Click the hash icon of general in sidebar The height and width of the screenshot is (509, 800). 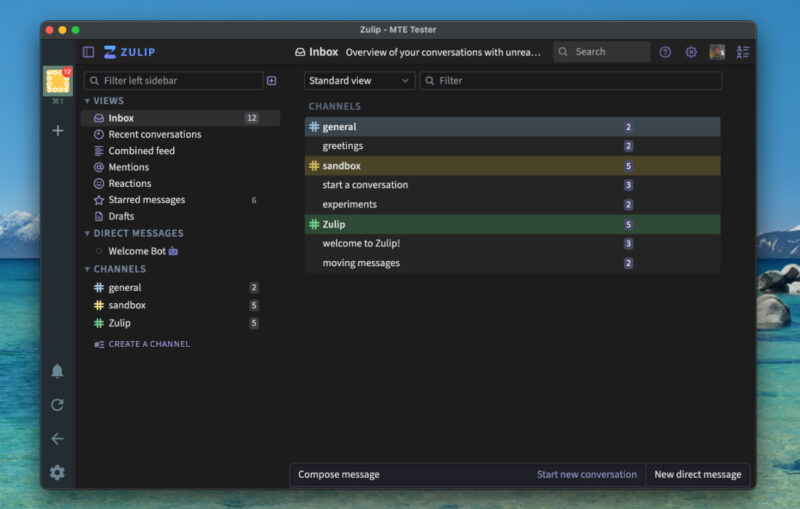[x=99, y=288]
